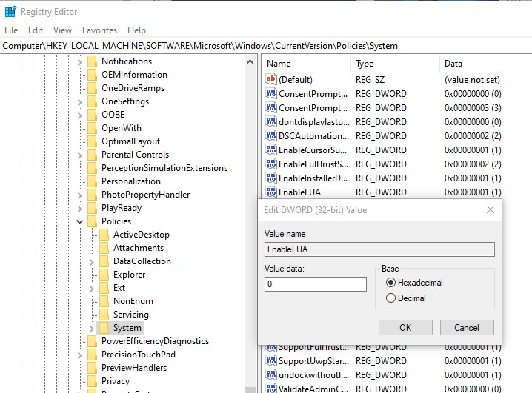This screenshot has height=393, width=532.
Task: Click the Value name field showing EnableLUA
Action: [379, 249]
